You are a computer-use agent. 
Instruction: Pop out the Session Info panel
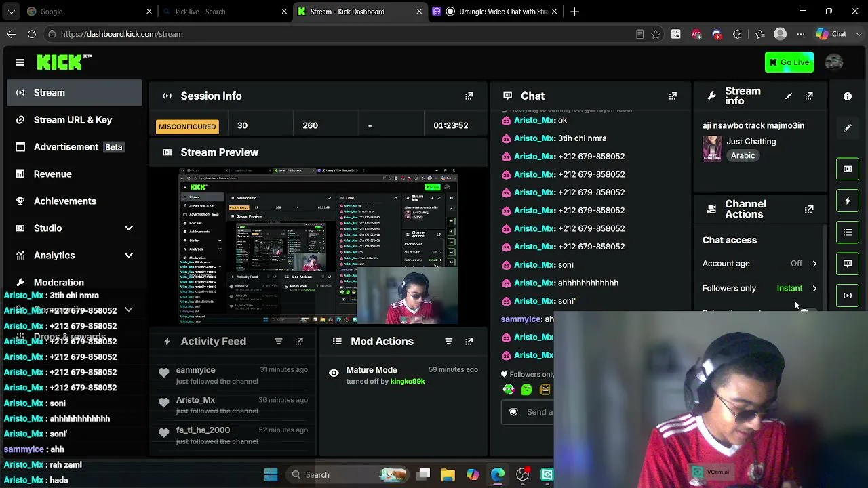click(469, 96)
